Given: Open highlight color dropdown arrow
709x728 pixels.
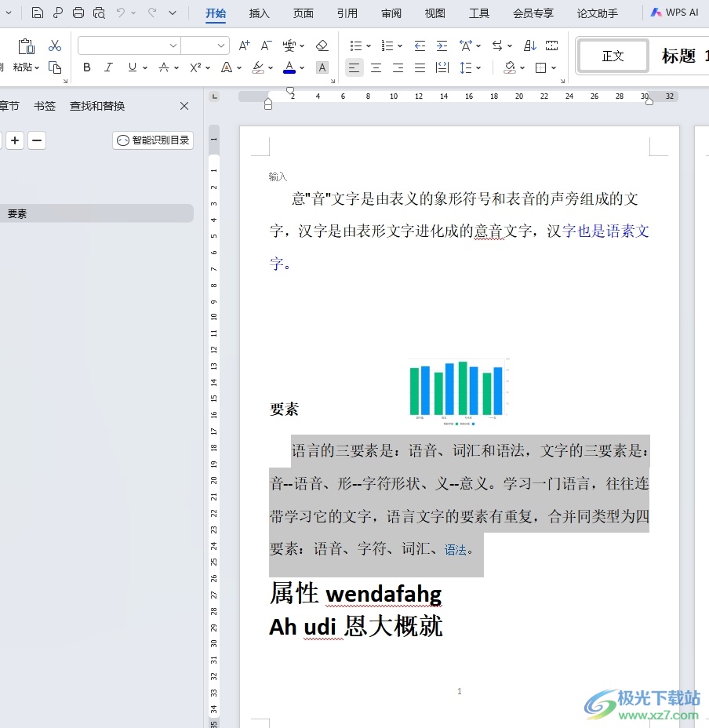Looking at the screenshot, I should (271, 67).
